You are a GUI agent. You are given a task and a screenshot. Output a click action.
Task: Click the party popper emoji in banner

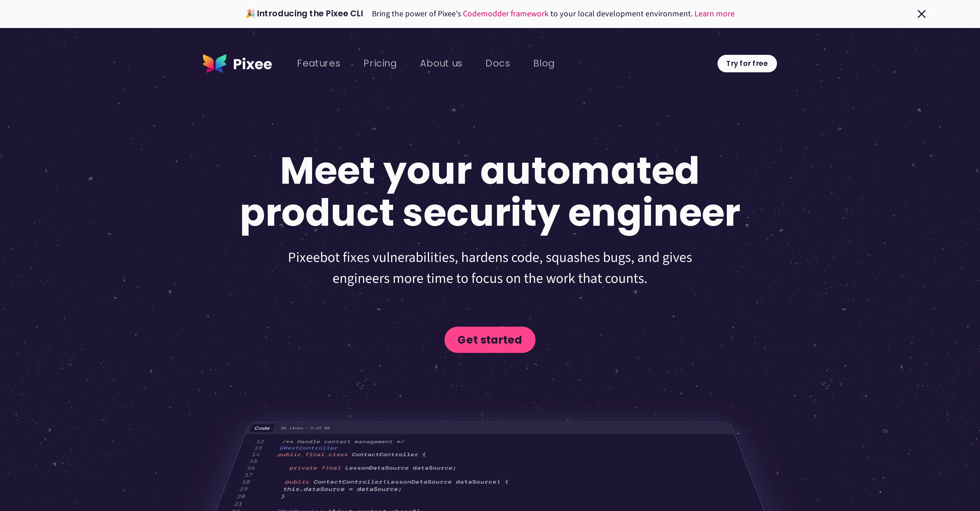(x=250, y=14)
